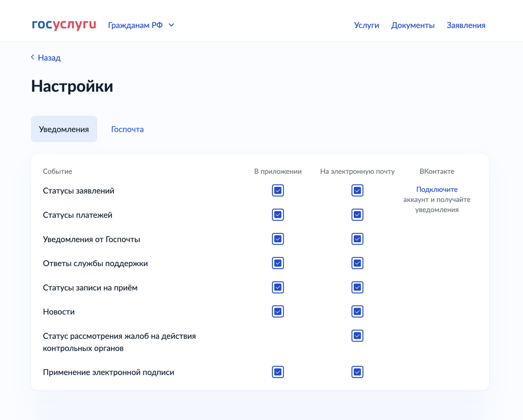Disable app notifications for Новости
The width and height of the screenshot is (523, 420).
pos(278,312)
